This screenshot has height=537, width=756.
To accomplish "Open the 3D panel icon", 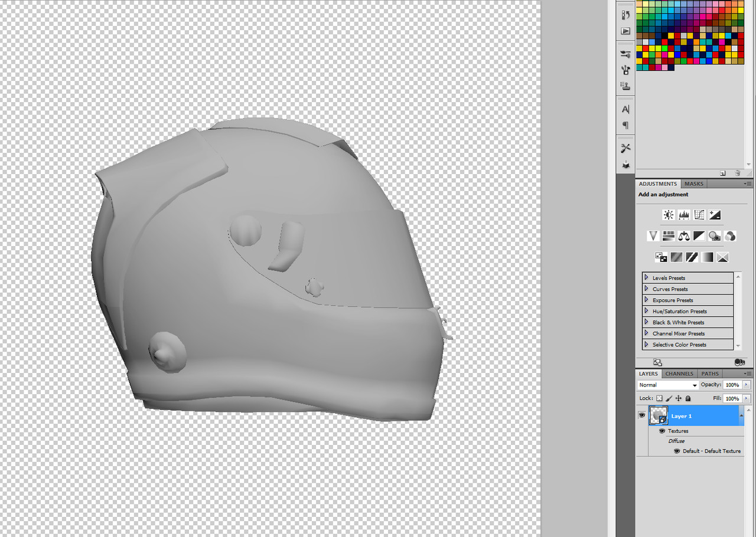I will point(625,165).
